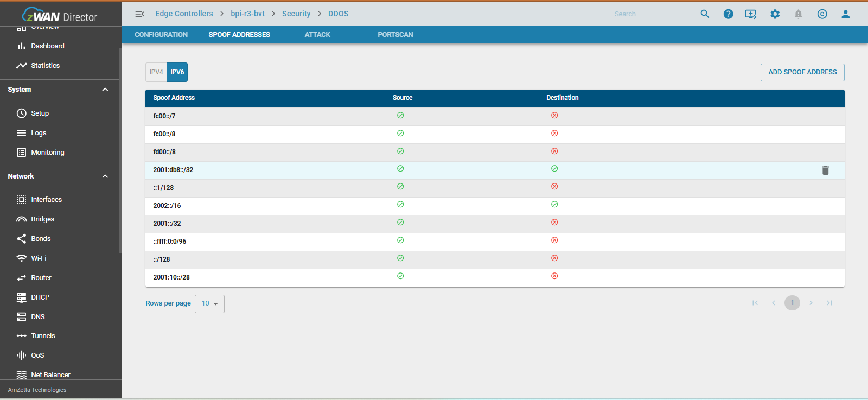
Task: Click into the Search field
Action: (651, 14)
